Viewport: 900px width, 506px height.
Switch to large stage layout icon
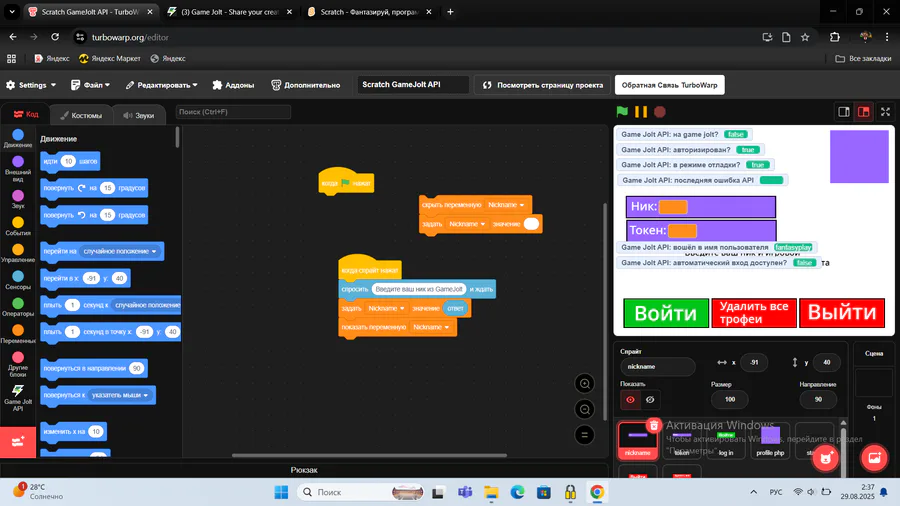864,112
